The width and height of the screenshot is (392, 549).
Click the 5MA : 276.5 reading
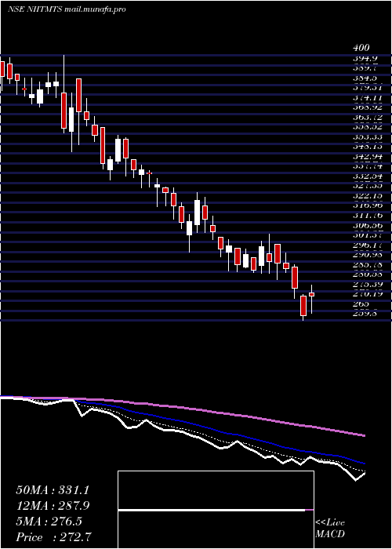click(49, 522)
